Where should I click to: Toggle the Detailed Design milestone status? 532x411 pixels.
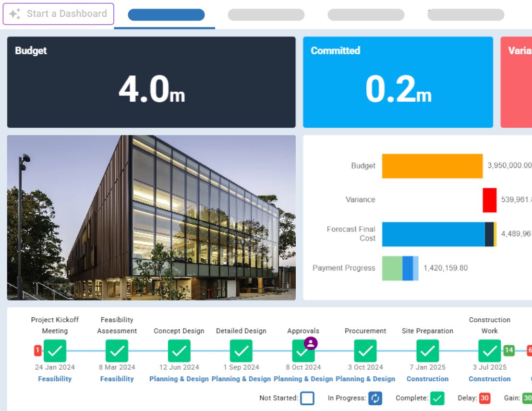[x=241, y=351]
